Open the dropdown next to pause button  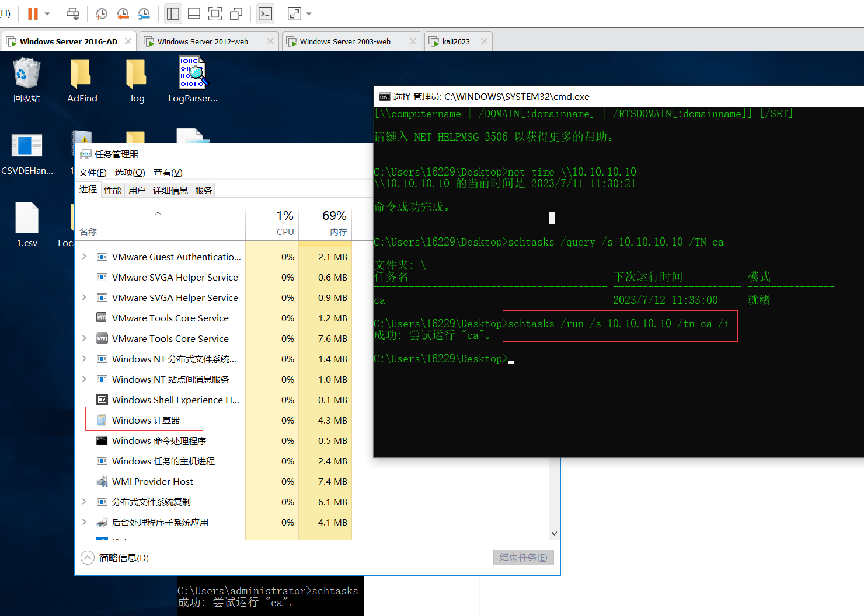pos(47,13)
